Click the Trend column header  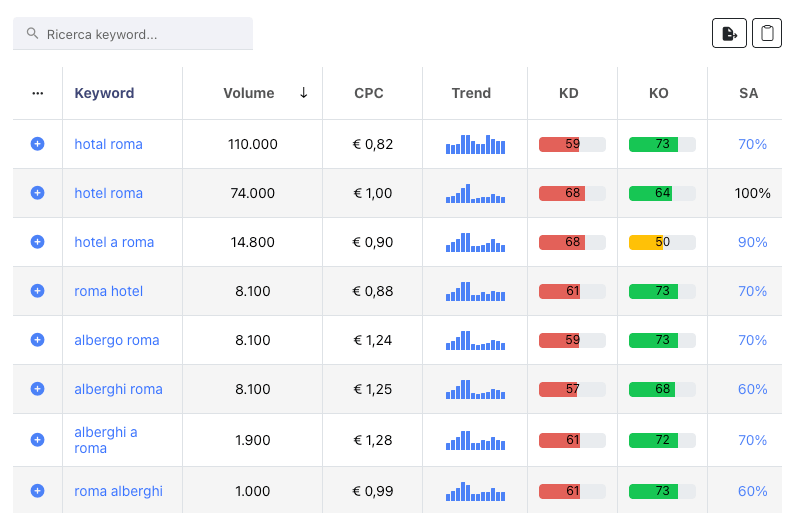point(471,93)
